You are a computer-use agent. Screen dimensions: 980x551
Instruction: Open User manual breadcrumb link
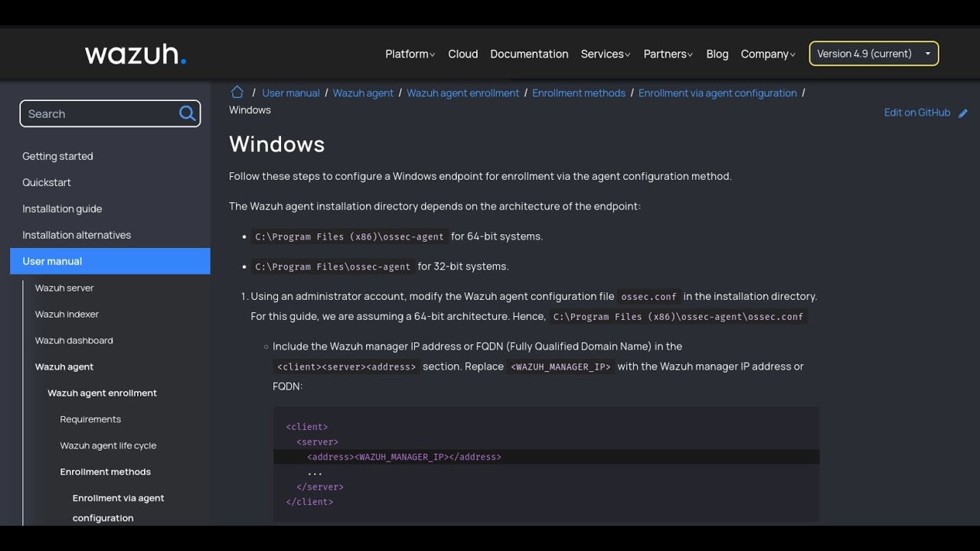click(x=291, y=93)
